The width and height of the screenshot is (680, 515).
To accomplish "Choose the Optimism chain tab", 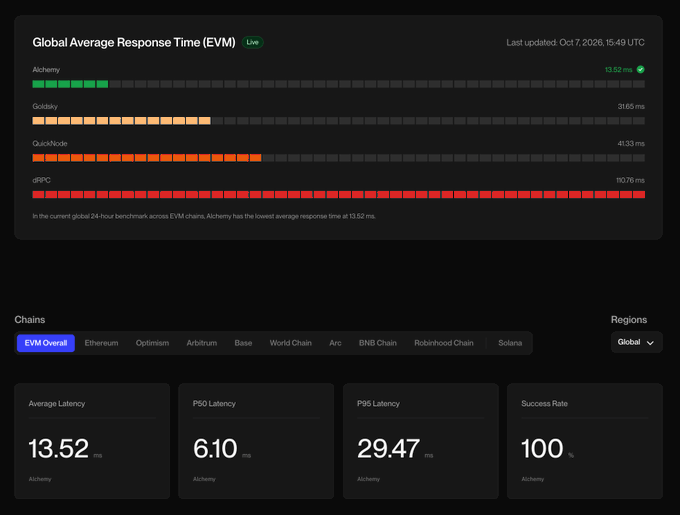I will pyautogui.click(x=152, y=343).
